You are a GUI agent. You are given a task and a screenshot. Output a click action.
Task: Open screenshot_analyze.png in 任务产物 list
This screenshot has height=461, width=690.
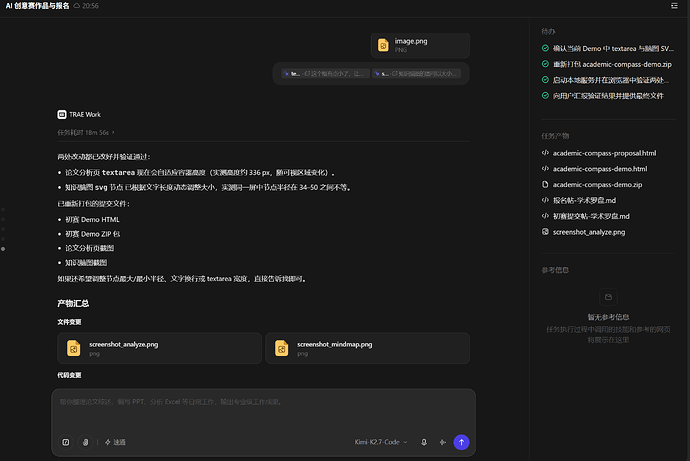[x=589, y=232]
